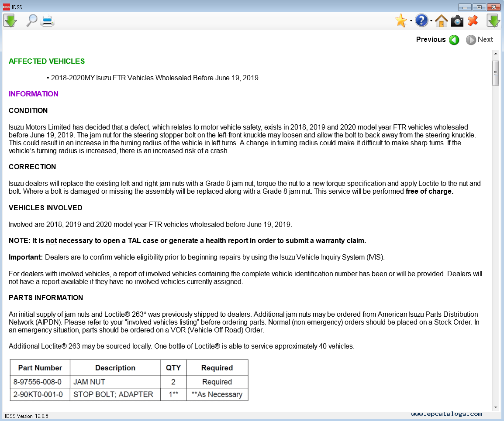Click the VEHICLES INVOLVED heading
The height and width of the screenshot is (421, 504).
(x=46, y=208)
